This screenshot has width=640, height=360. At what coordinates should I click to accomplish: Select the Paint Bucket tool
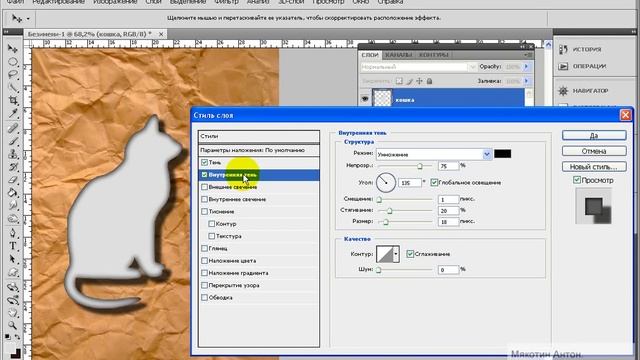tap(13, 193)
